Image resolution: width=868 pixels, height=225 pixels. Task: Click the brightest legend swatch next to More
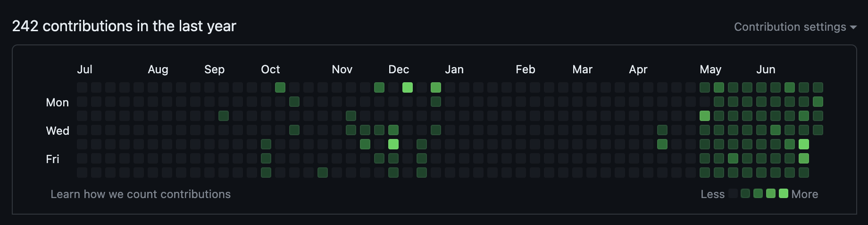[x=784, y=193]
